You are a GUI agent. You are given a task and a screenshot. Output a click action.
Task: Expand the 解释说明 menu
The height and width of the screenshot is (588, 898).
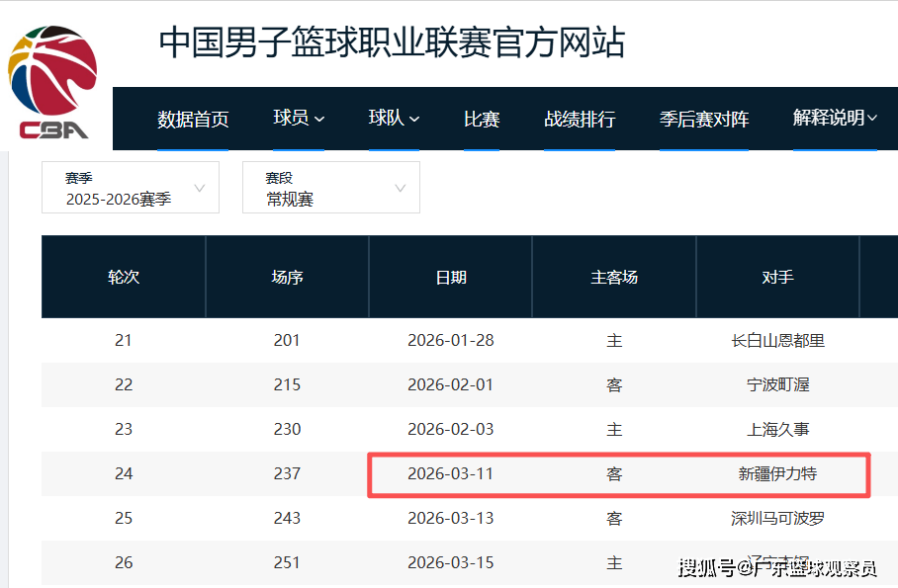tap(835, 119)
